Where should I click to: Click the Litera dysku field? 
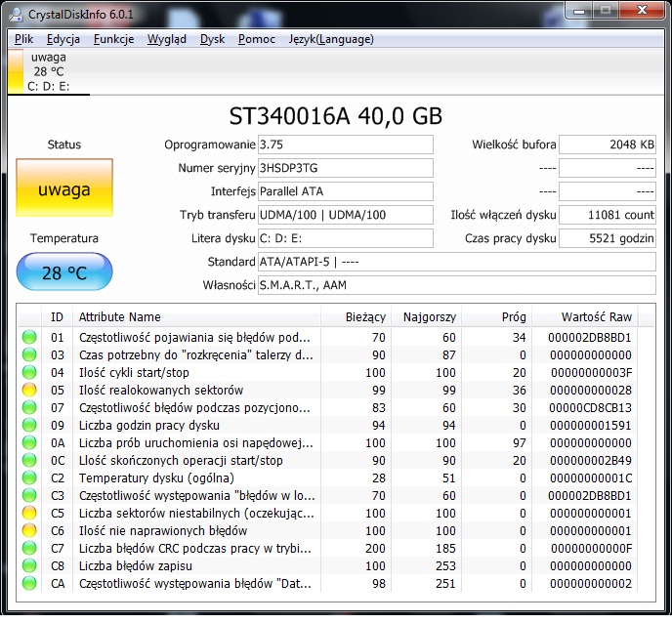click(x=346, y=238)
